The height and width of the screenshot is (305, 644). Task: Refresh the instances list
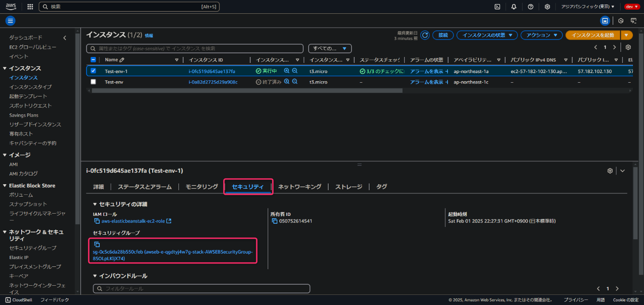pos(425,35)
